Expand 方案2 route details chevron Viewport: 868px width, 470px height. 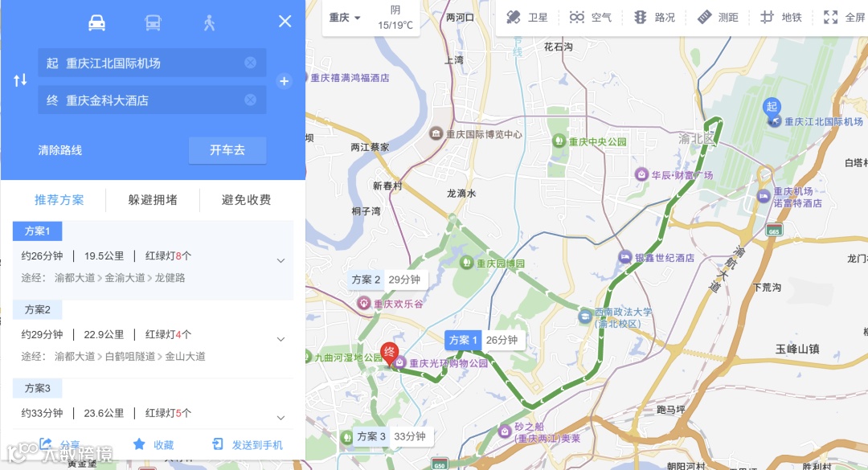(x=281, y=339)
